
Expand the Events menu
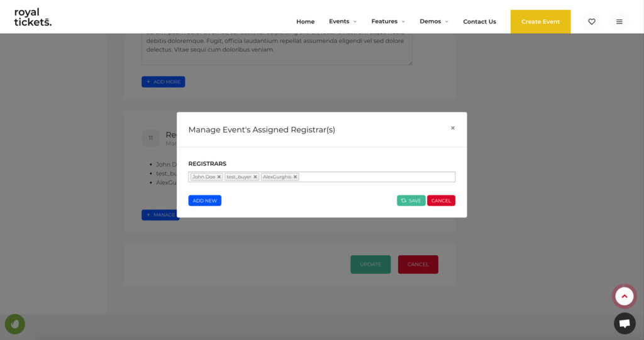click(x=343, y=21)
